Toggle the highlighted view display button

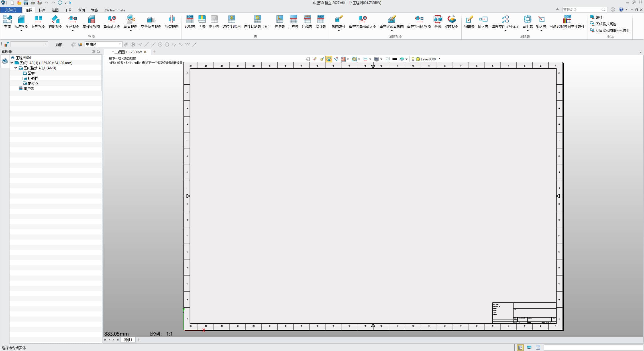pos(329,59)
